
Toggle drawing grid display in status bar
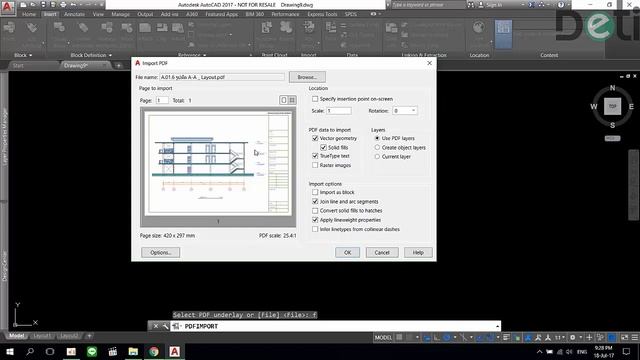pos(399,337)
